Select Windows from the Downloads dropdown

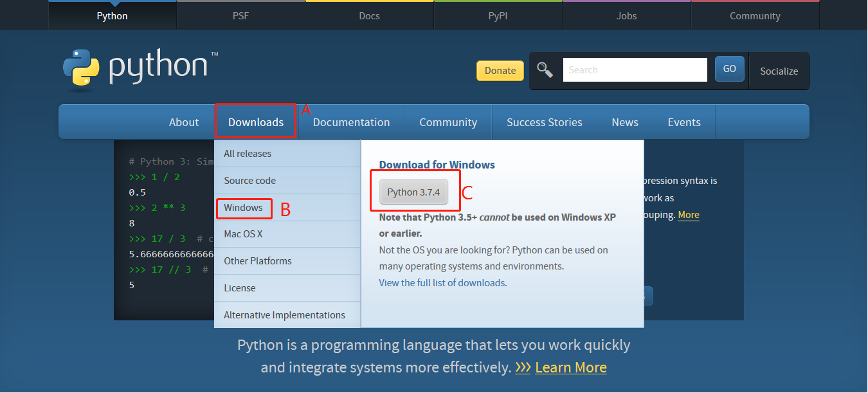(x=244, y=208)
